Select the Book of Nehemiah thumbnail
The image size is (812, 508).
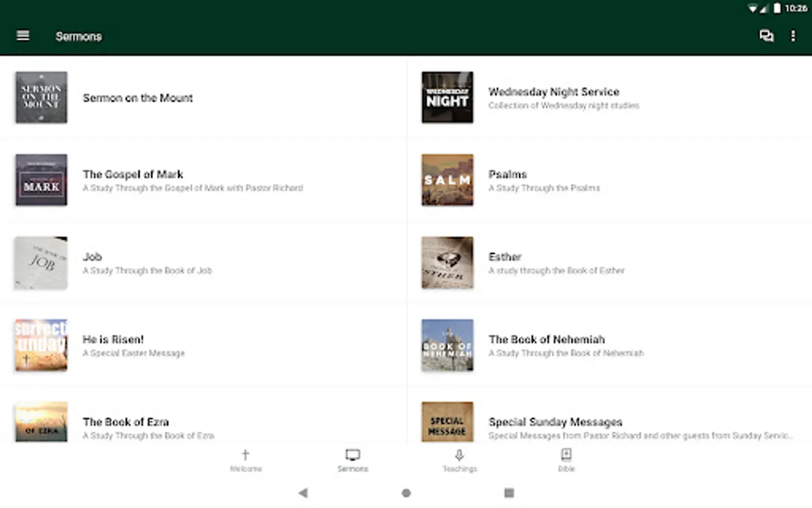[x=447, y=345]
